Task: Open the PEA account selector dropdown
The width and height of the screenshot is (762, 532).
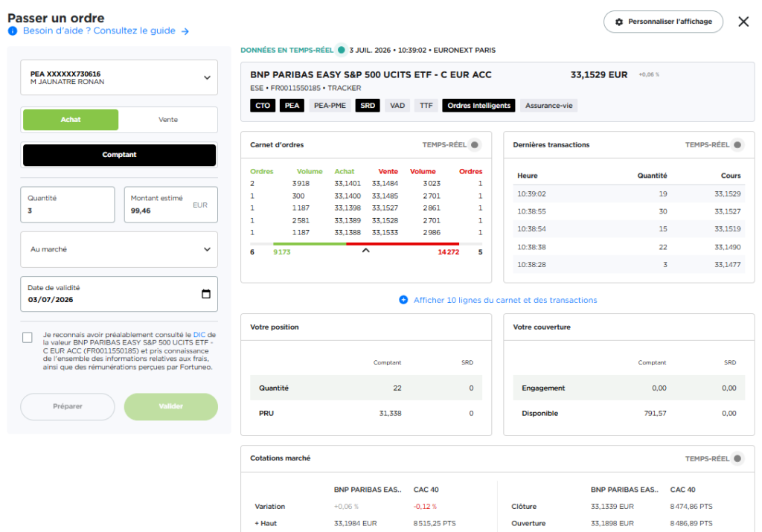Action: 119,77
